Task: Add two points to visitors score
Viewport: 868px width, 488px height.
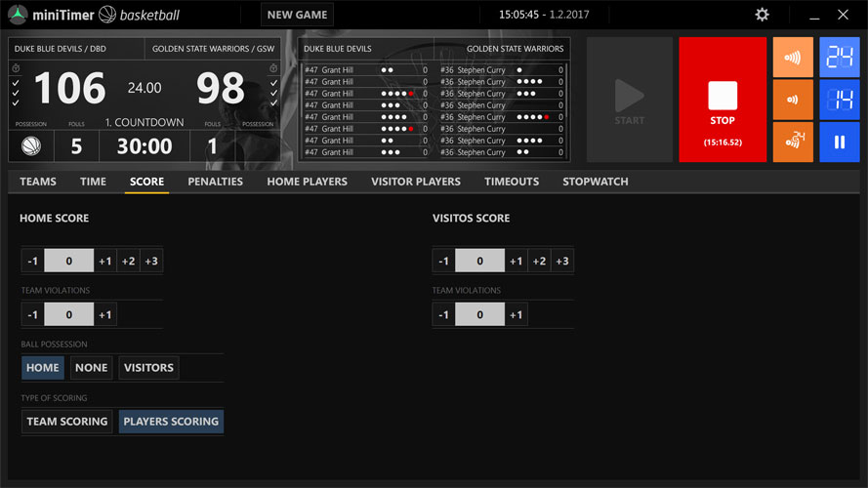Action: [539, 261]
